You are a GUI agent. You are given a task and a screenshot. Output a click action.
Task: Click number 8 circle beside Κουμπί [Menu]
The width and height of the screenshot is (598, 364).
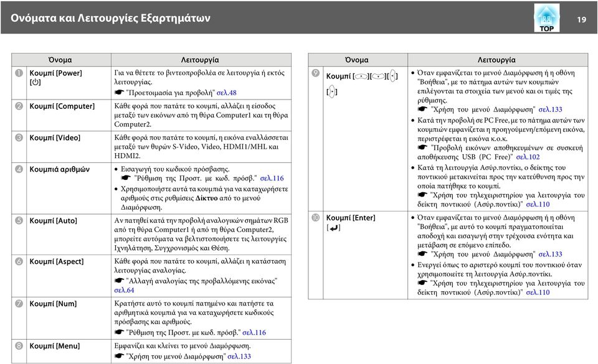click(x=19, y=346)
